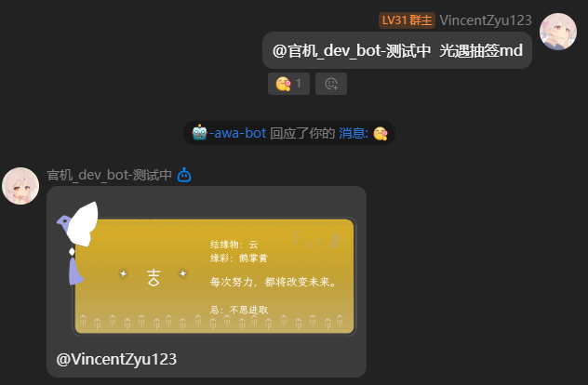This screenshot has width=588, height=385.
Task: Click the kissing emoji reaction counter
Action: (x=288, y=84)
